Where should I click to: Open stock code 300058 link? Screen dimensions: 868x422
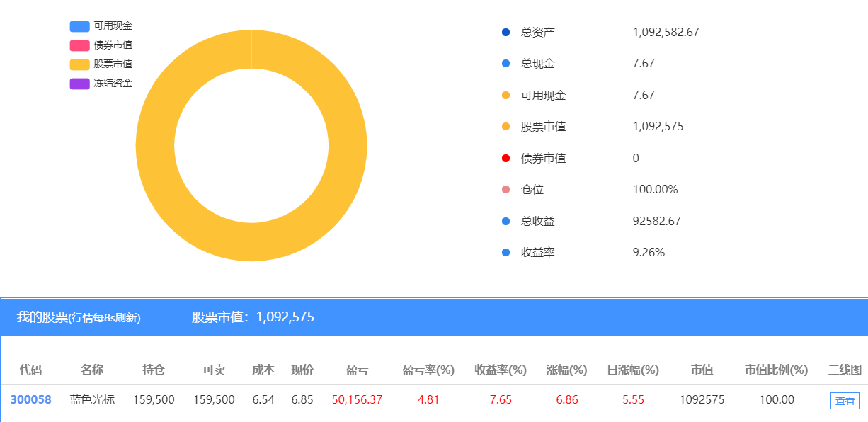(x=30, y=399)
